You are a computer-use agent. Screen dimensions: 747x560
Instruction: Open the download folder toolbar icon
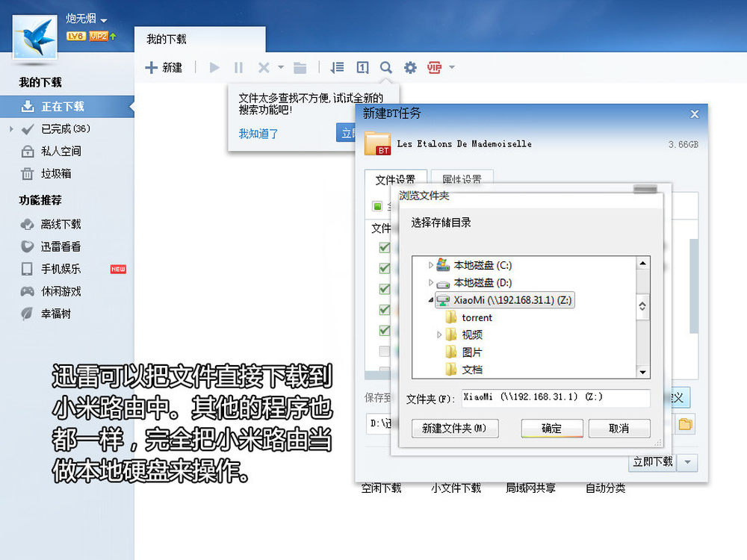tap(300, 68)
